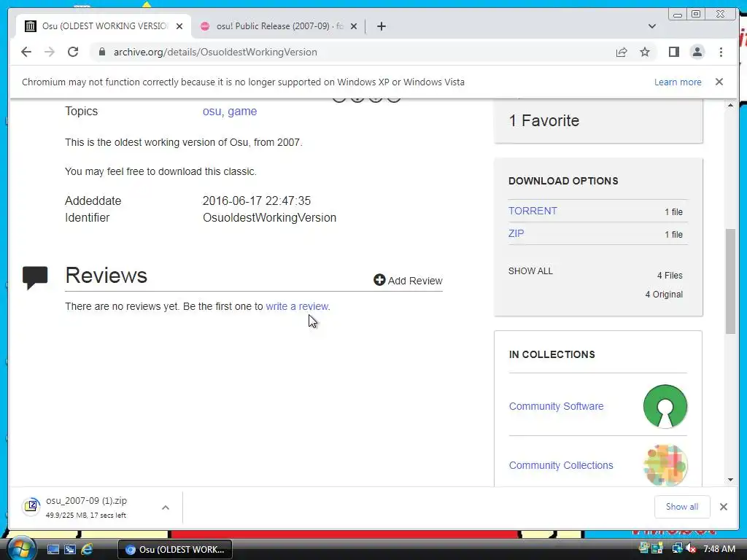Open the browser side panel
Image resolution: width=747 pixels, height=560 pixels.
click(673, 52)
